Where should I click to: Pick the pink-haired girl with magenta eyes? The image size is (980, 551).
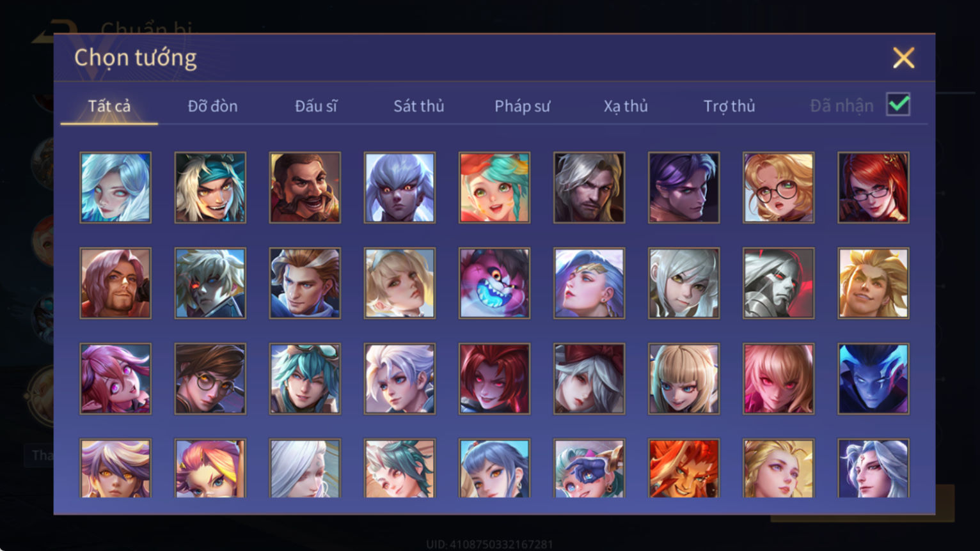point(116,379)
